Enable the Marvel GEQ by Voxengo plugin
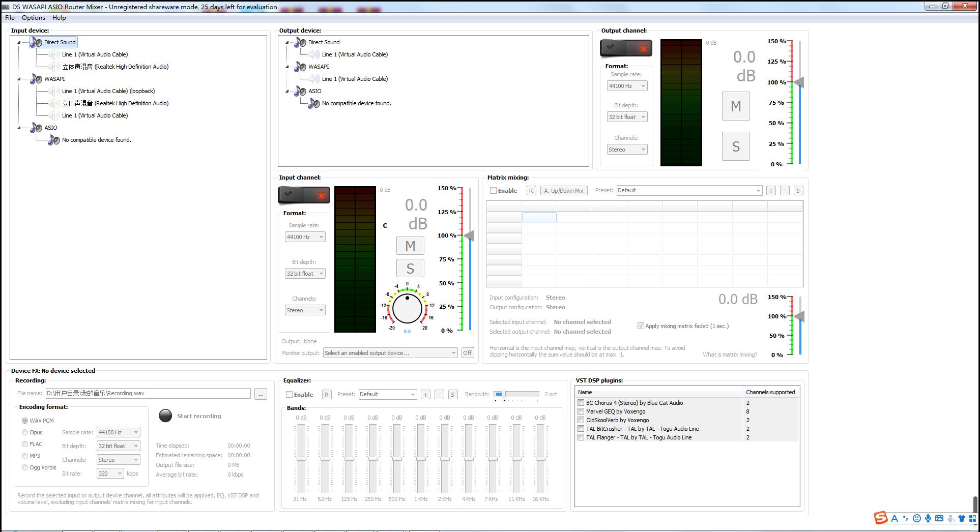Image resolution: width=980 pixels, height=532 pixels. pyautogui.click(x=581, y=411)
